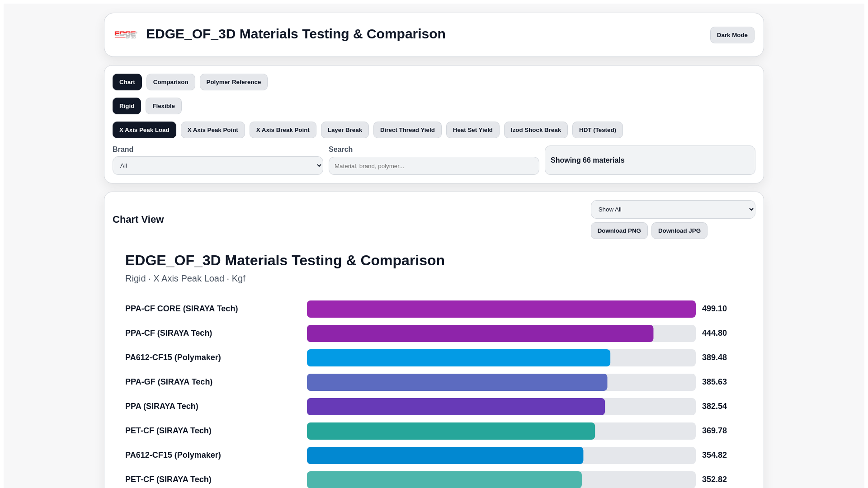Open the Brand dropdown
868x488 pixels.
[x=217, y=165]
